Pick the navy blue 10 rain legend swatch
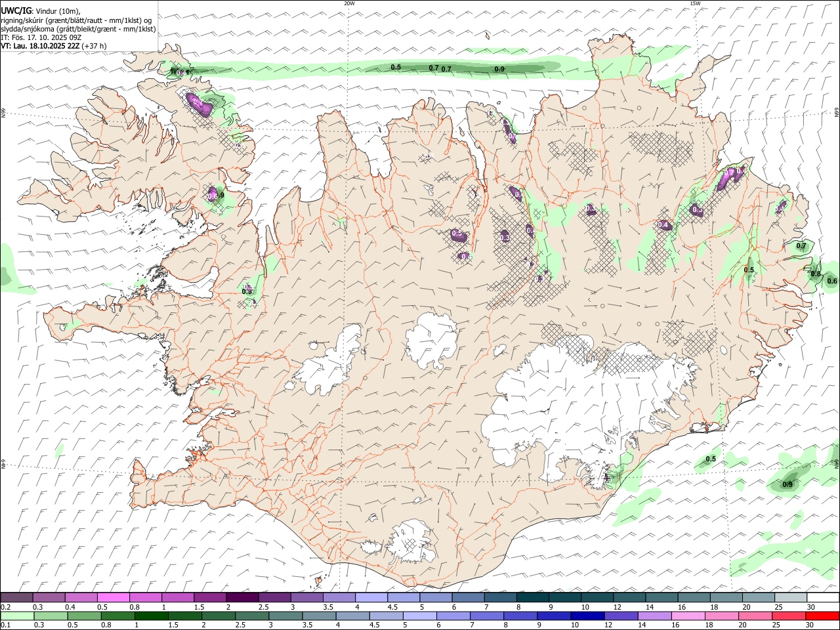 587,616
